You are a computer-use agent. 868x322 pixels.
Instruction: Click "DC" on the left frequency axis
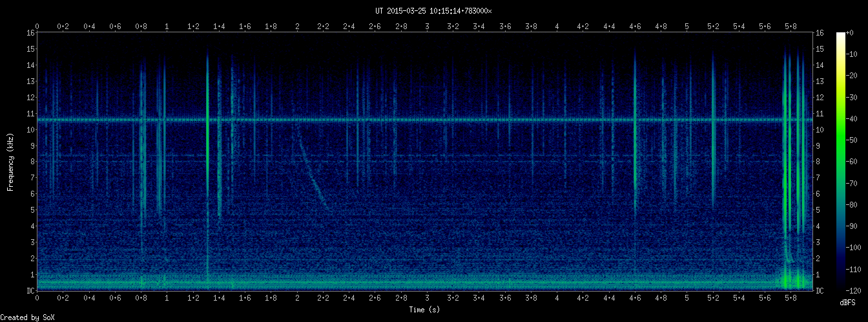[30, 291]
